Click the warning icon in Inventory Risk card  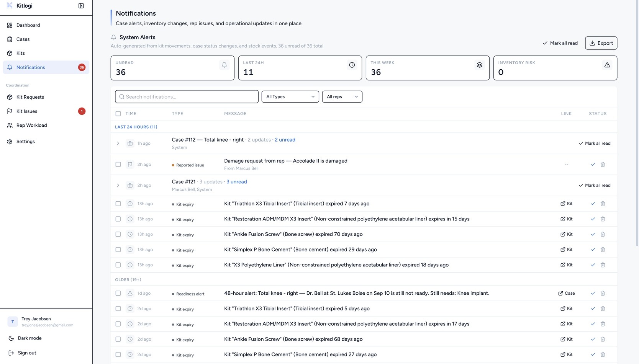[607, 65]
